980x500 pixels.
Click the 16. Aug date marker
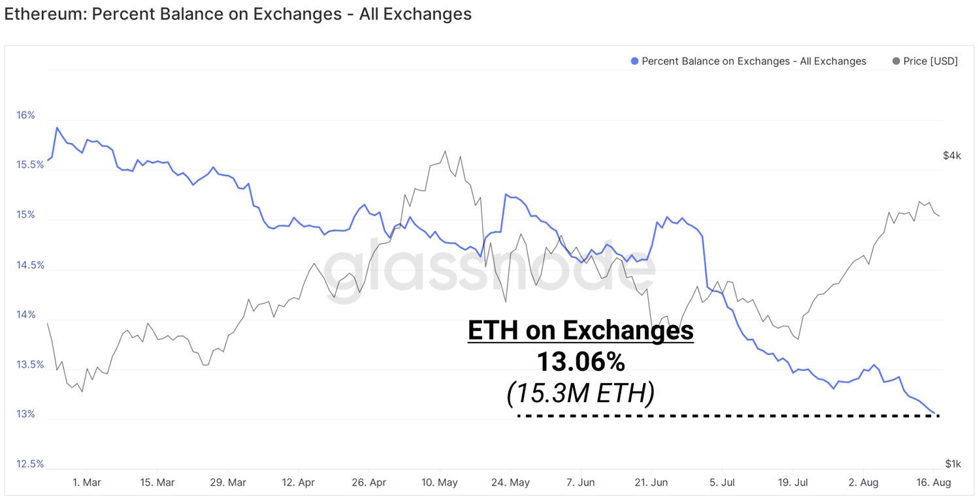(934, 483)
